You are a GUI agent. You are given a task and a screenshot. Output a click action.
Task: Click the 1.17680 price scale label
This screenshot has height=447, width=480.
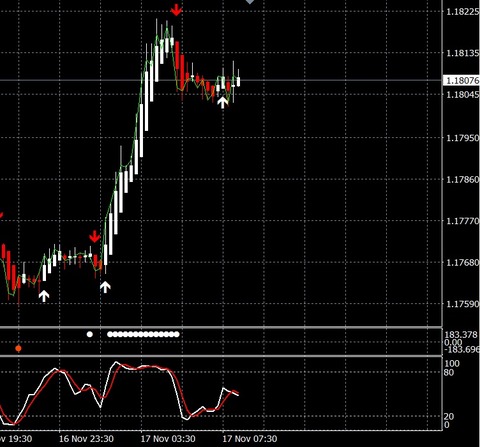(x=463, y=262)
